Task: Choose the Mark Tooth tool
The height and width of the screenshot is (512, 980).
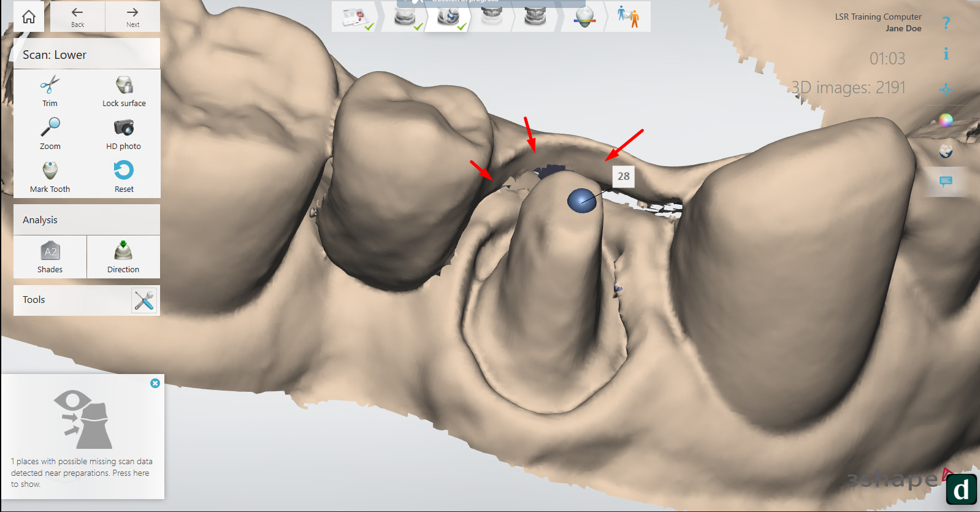Action: [x=50, y=176]
